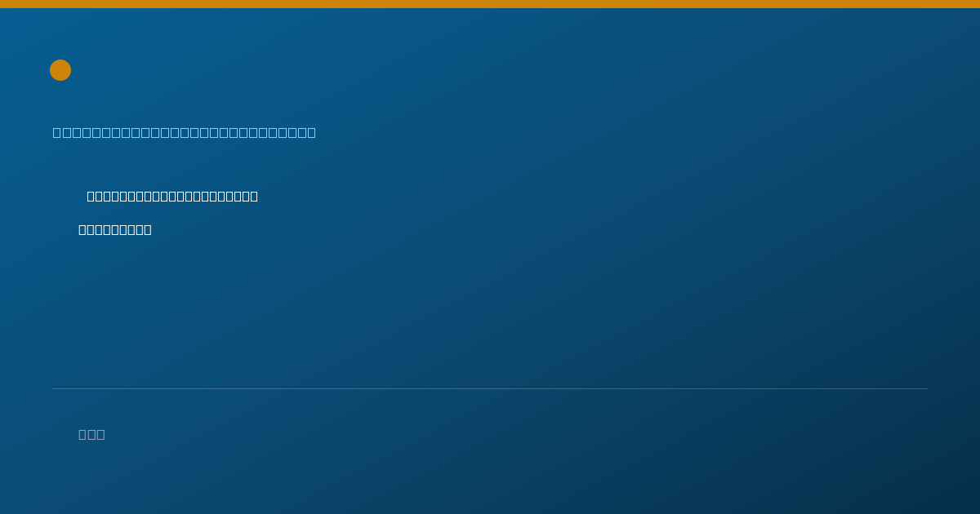Select the light-blue subtitle text line
The height and width of the screenshot is (514, 980).
[185, 132]
